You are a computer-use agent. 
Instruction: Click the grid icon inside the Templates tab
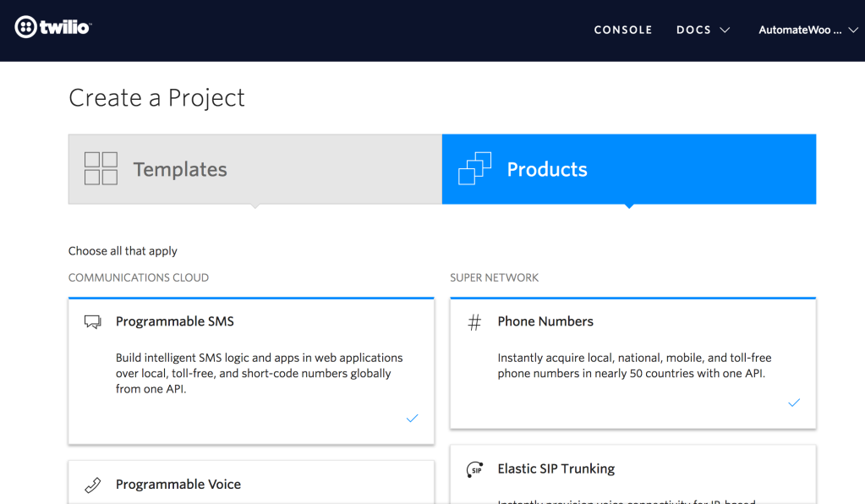tap(100, 168)
